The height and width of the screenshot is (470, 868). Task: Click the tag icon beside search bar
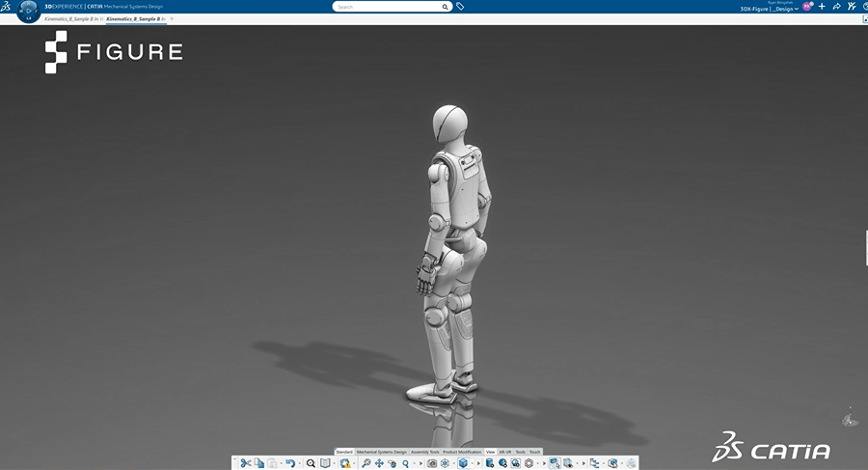pos(460,7)
